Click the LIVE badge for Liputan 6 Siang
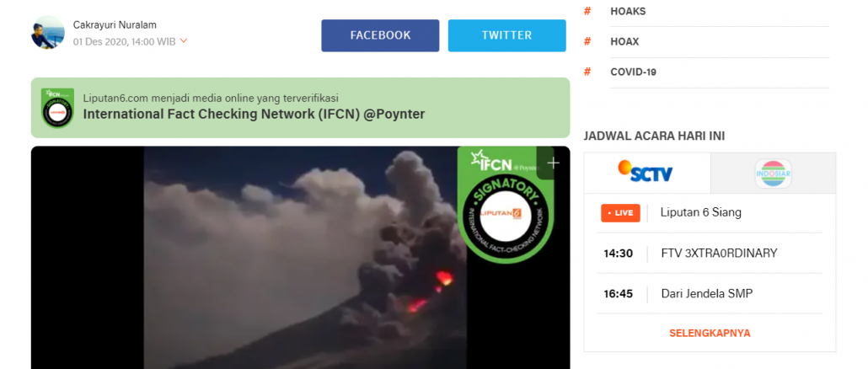Viewport: 868px width, 369px height. [x=620, y=213]
